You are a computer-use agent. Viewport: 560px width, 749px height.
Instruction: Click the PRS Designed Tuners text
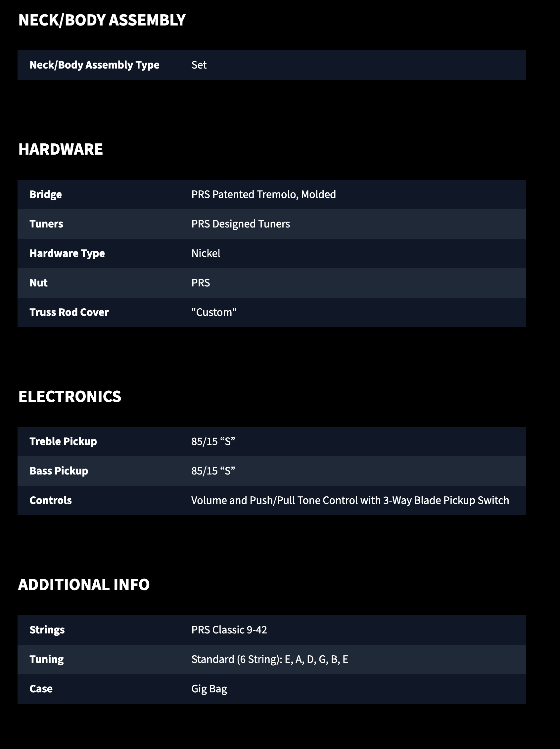click(x=241, y=224)
